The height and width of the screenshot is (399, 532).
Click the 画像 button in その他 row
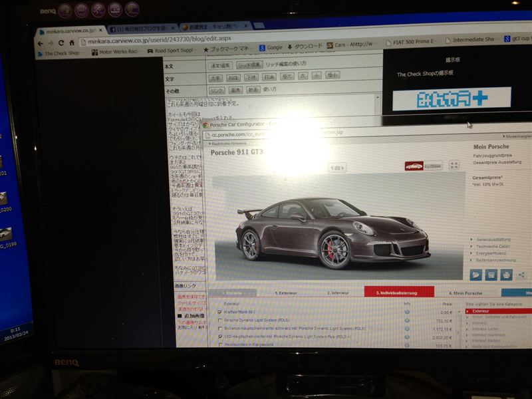[x=235, y=90]
